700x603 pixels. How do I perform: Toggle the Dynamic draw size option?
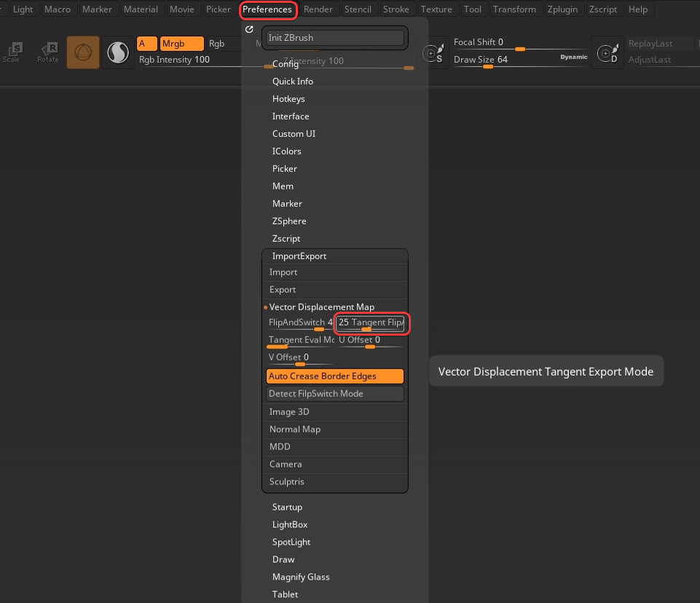[x=574, y=57]
